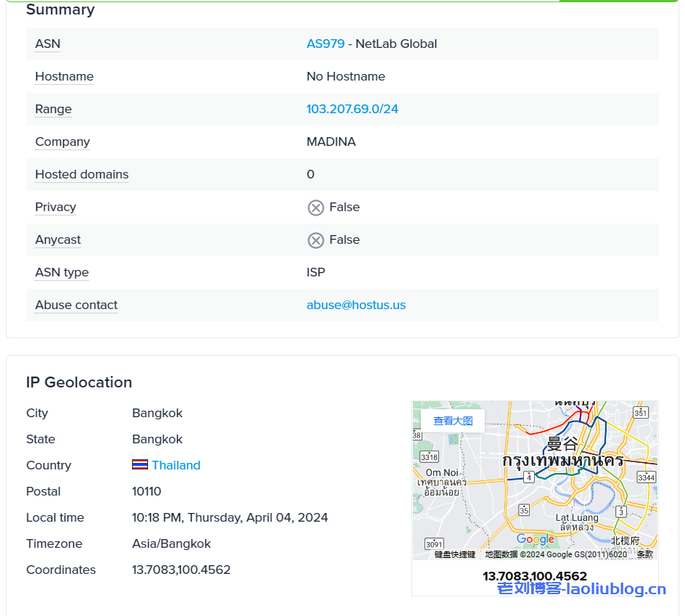The image size is (685, 616).
Task: Click the Thailand flag icon
Action: tap(140, 465)
